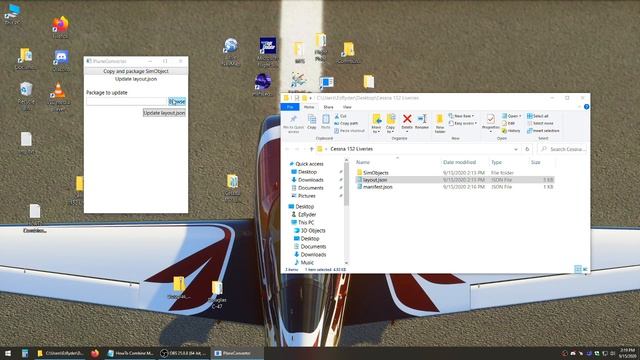Open the Move to dropdown
The image size is (640, 360).
[376, 123]
